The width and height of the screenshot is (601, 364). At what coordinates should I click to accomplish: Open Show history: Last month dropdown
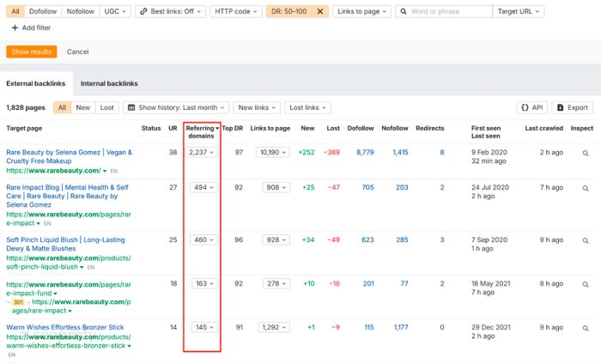176,107
